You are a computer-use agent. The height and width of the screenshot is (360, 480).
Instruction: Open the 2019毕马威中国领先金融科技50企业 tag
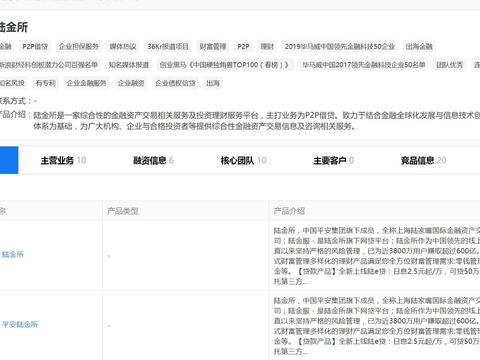click(x=340, y=47)
